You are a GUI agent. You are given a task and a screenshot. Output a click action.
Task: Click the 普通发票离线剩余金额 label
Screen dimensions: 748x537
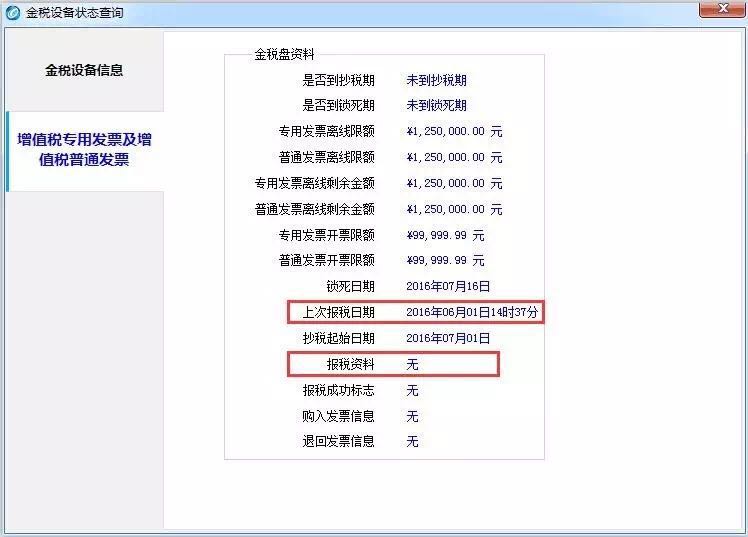[314, 210]
